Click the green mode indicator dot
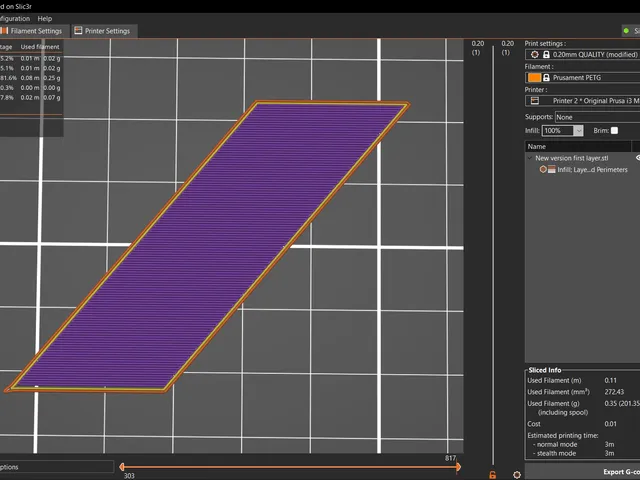 click(626, 31)
